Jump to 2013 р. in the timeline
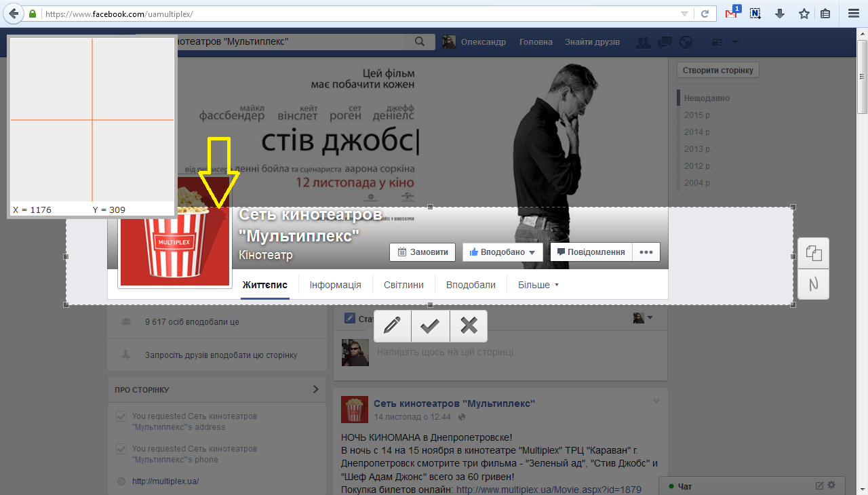The image size is (868, 495). tap(698, 149)
